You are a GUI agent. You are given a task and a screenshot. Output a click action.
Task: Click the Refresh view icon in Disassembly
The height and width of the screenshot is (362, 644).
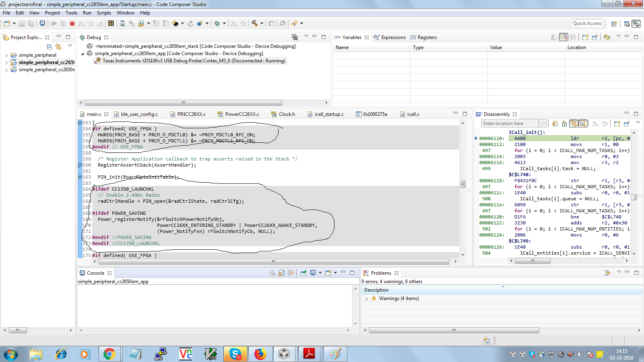[555, 123]
